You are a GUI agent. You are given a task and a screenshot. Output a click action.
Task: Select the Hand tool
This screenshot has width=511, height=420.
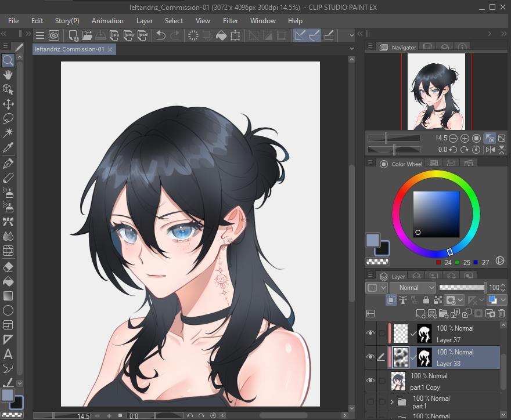(7, 74)
